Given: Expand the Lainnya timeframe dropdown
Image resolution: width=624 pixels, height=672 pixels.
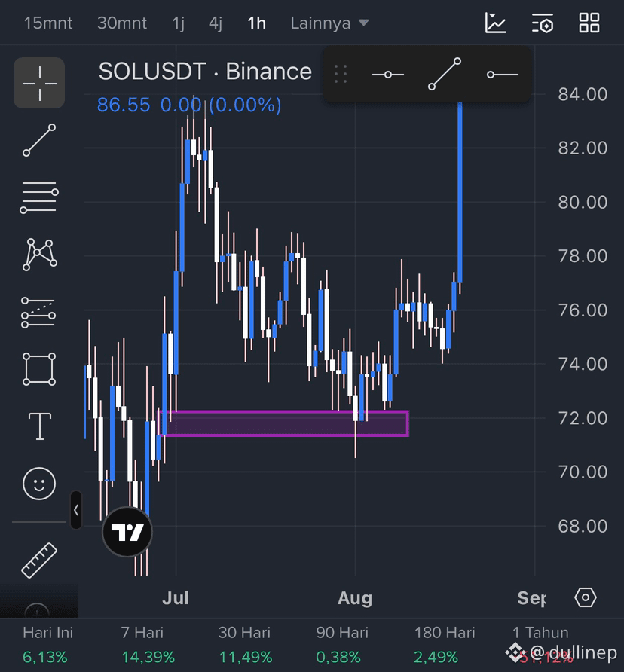Looking at the screenshot, I should (x=329, y=23).
